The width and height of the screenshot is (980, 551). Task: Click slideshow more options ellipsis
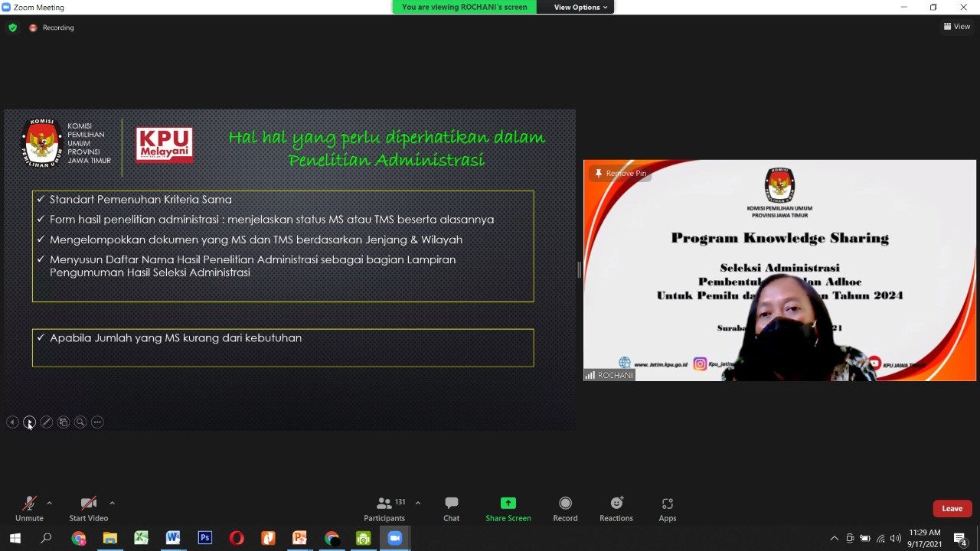(x=97, y=422)
